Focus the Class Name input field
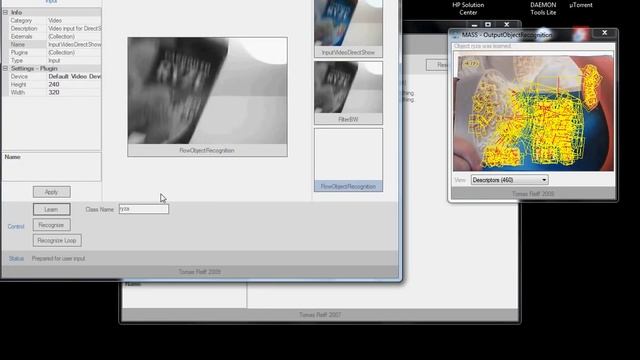 tap(144, 209)
